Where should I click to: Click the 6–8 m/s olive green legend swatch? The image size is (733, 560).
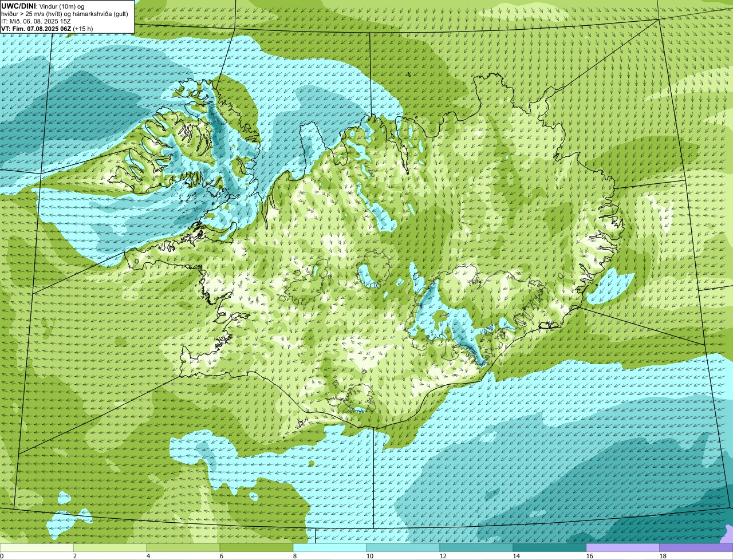pos(257,548)
